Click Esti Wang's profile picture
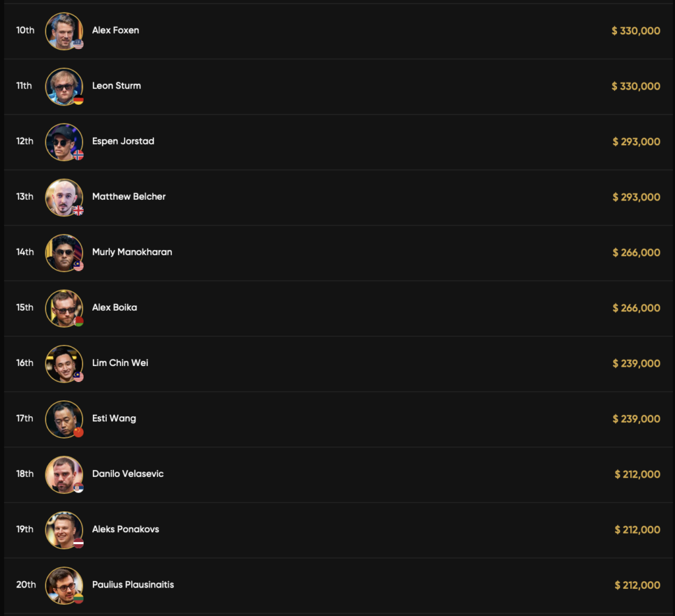Image resolution: width=675 pixels, height=616 pixels. click(63, 418)
